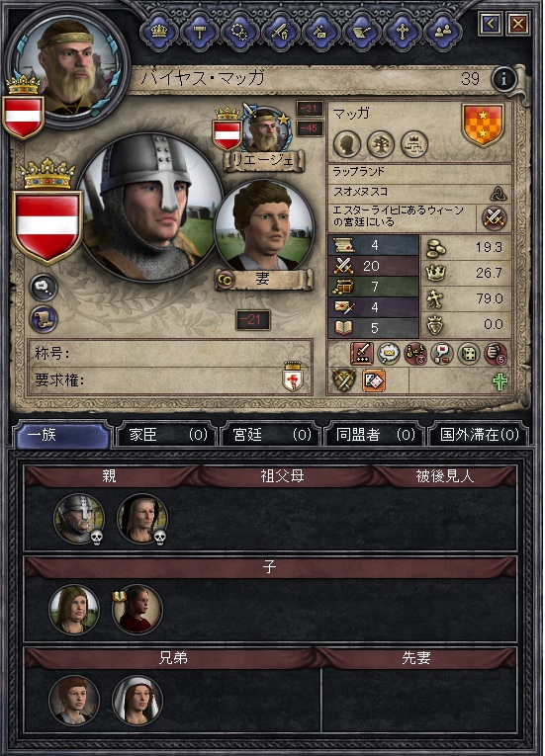This screenshot has width=545, height=756.
Task: Click the リエージュ liege label
Action: coord(263,161)
